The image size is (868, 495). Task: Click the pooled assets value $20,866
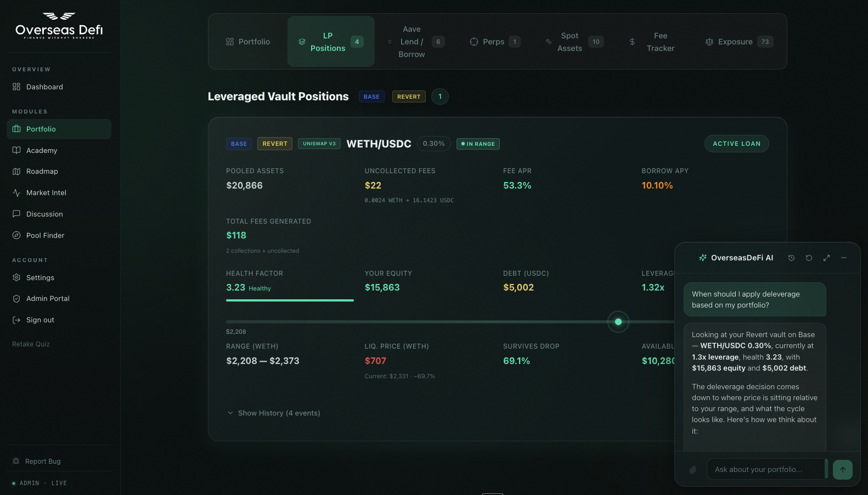coord(244,185)
